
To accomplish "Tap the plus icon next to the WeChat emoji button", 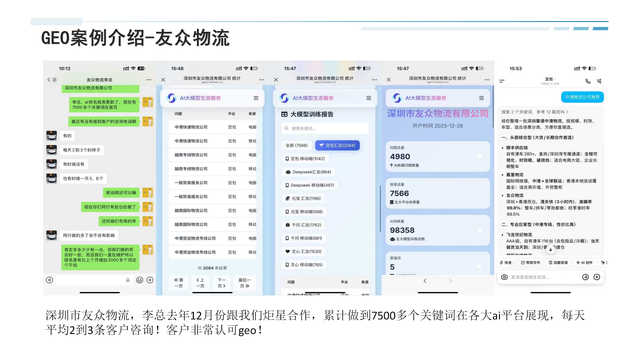I will (x=150, y=280).
